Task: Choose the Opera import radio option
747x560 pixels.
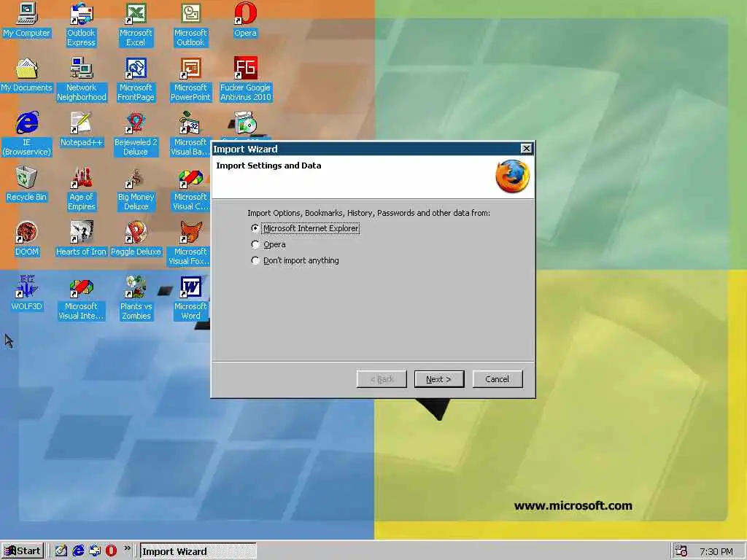Action: [268, 245]
